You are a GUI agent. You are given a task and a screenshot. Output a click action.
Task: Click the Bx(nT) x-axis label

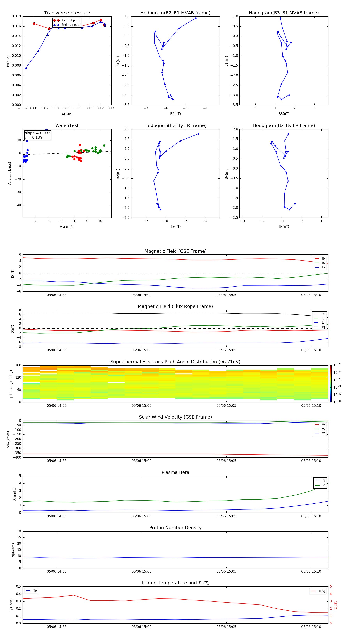[x=284, y=227]
